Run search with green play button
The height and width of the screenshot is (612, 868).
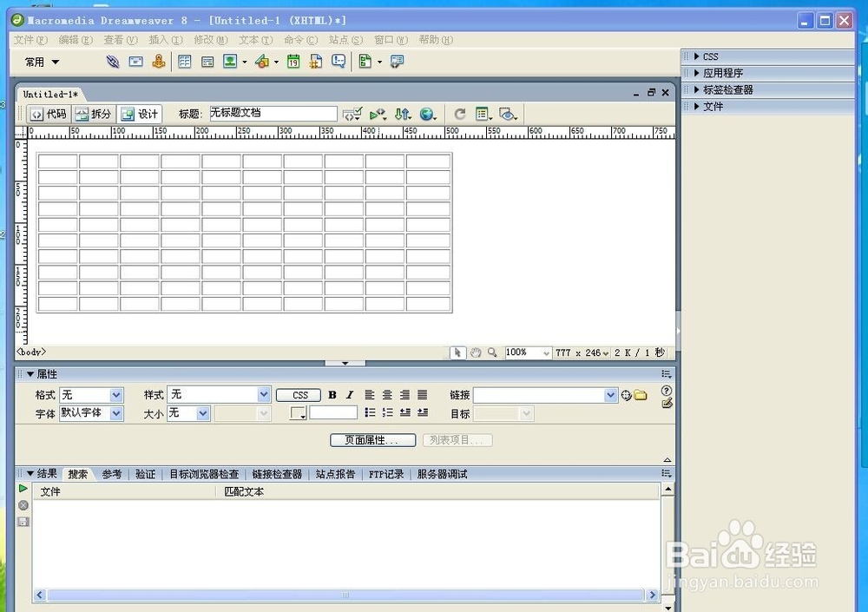tap(23, 489)
